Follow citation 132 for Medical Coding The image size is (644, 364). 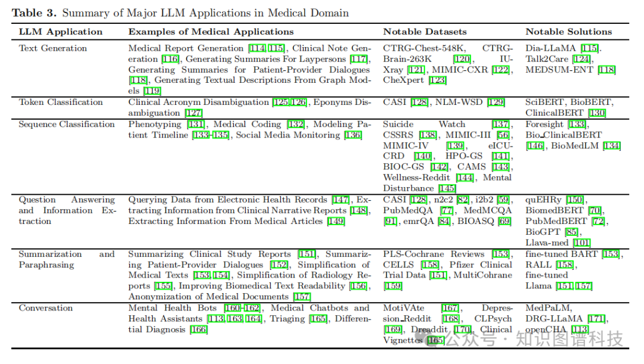[296, 125]
